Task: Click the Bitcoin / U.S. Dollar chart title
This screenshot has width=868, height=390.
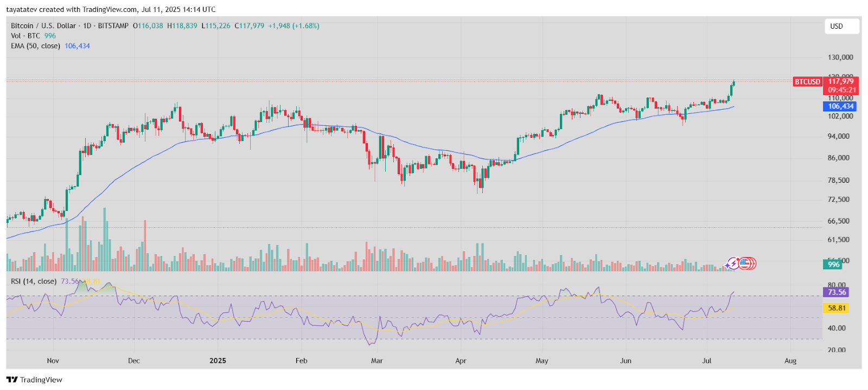Action: pos(69,25)
